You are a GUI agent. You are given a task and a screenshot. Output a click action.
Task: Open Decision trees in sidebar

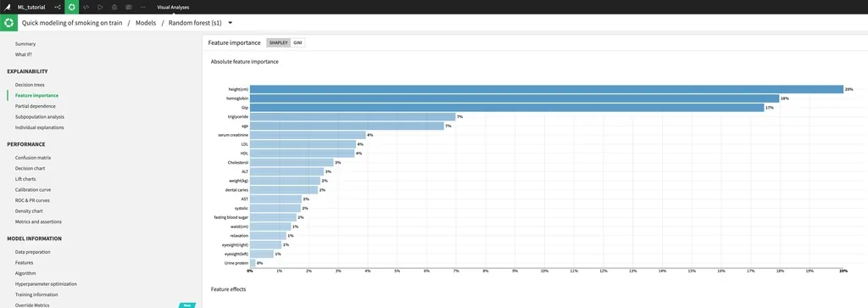point(30,85)
